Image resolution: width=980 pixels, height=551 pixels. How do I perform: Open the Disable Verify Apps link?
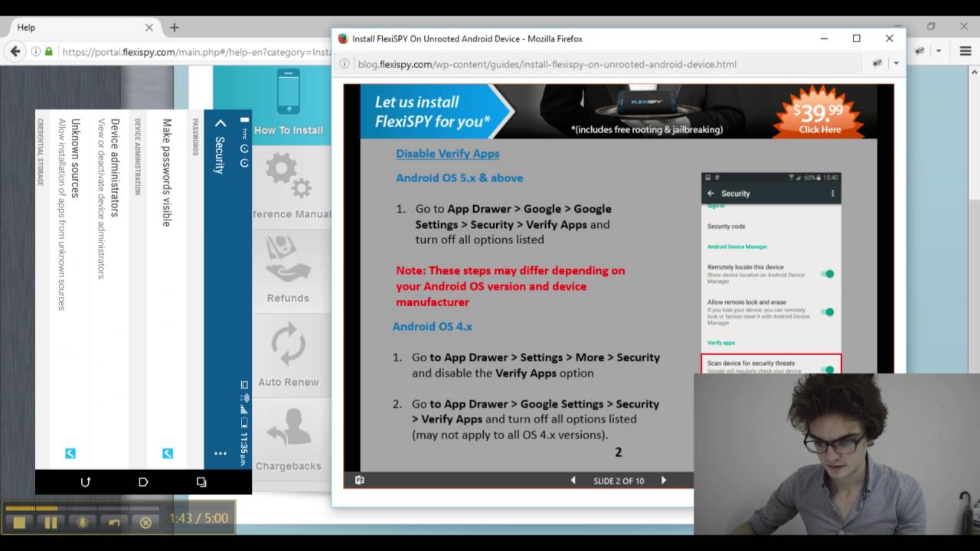point(447,153)
